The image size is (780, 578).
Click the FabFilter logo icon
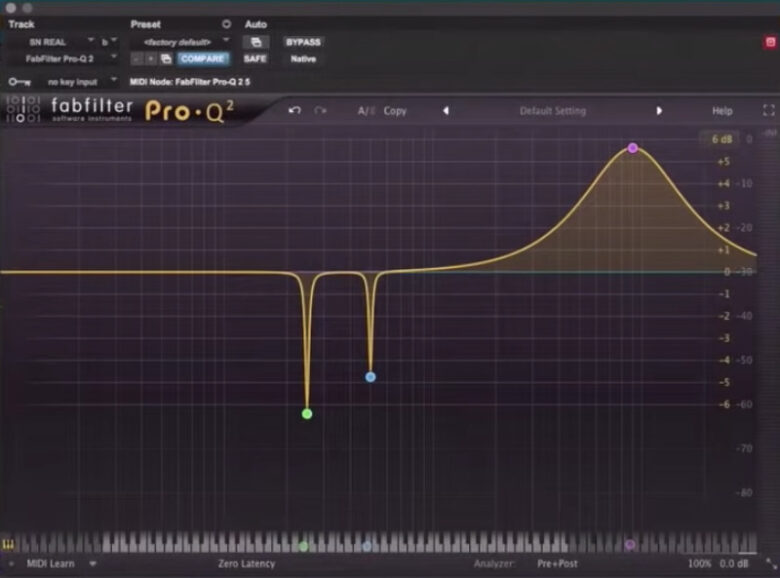22,109
